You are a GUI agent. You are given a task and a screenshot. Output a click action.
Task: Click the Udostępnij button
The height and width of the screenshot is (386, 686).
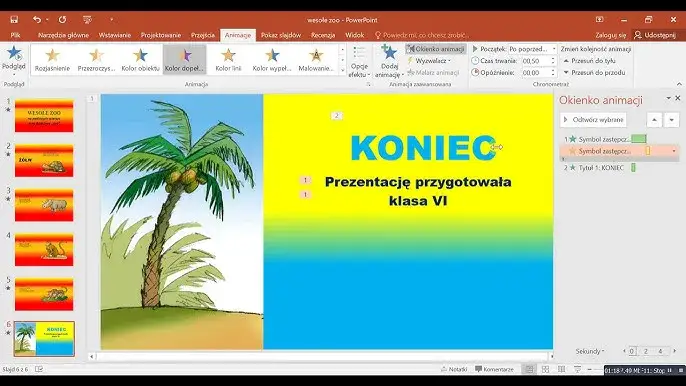click(x=654, y=35)
